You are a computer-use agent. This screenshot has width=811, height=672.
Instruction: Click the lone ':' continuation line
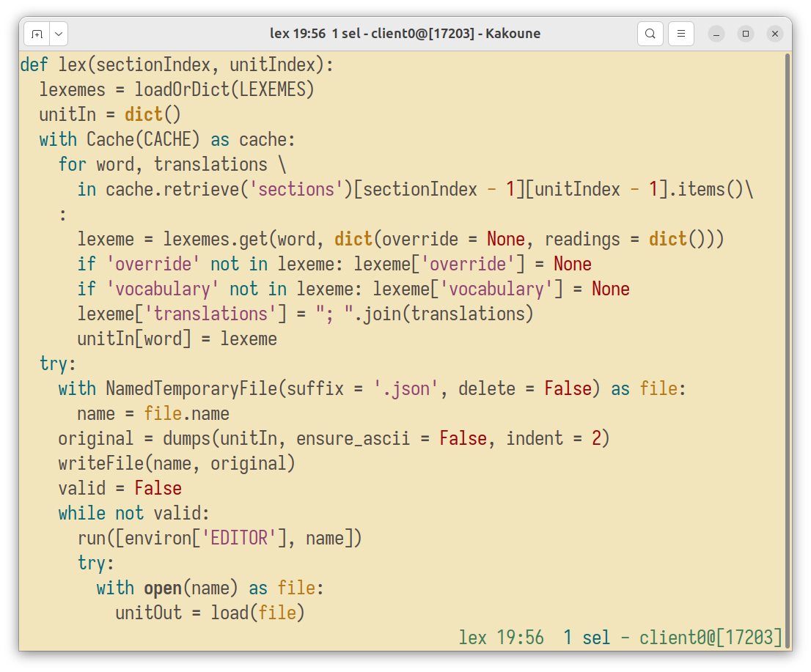(x=62, y=215)
